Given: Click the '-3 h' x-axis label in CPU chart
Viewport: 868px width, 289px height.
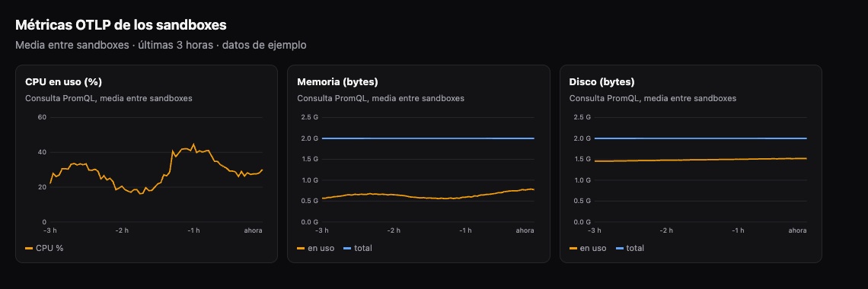Looking at the screenshot, I should click(49, 230).
